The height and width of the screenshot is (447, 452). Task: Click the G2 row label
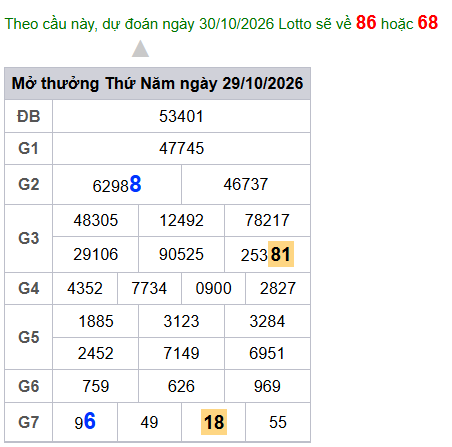29,184
